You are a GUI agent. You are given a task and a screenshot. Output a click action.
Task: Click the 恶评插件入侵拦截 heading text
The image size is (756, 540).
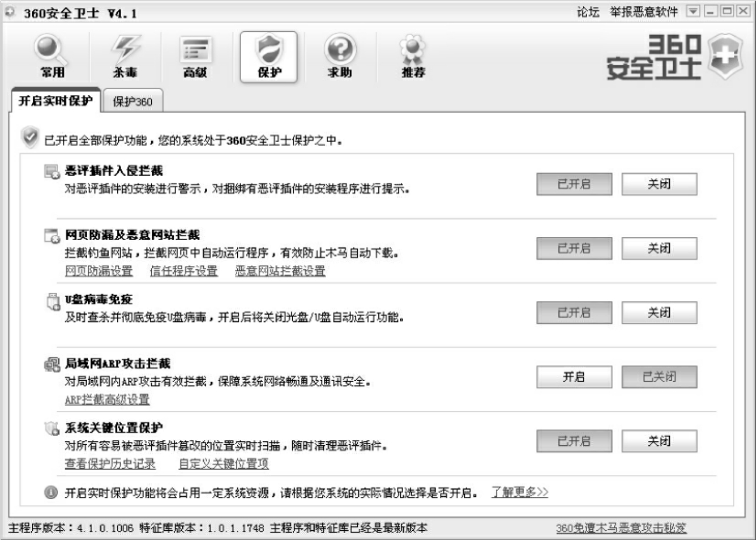point(114,171)
